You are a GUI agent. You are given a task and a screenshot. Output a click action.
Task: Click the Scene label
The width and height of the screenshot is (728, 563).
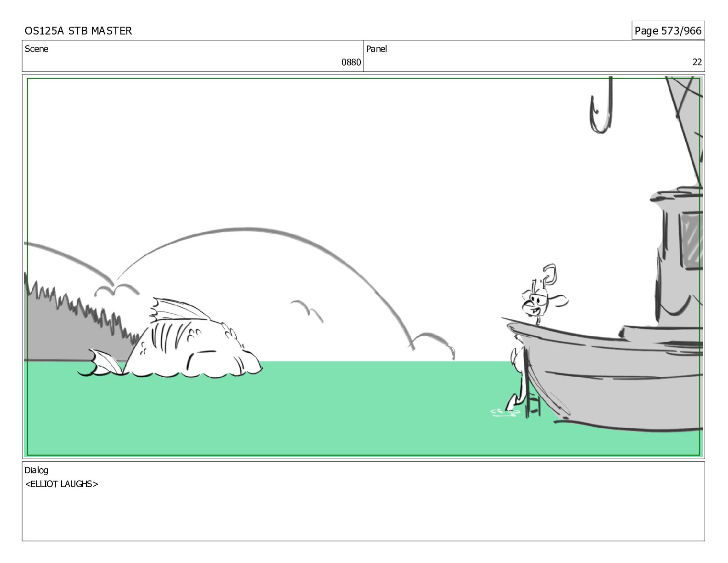click(36, 49)
